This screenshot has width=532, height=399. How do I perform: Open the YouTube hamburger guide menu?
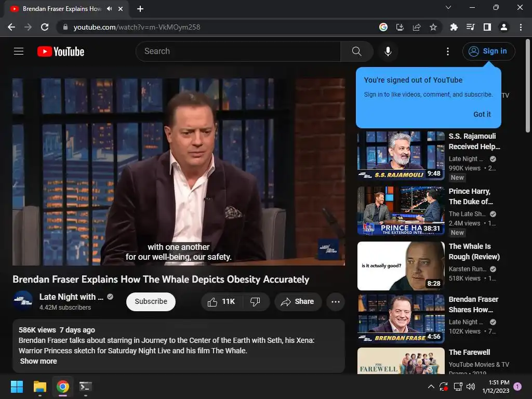tap(19, 51)
